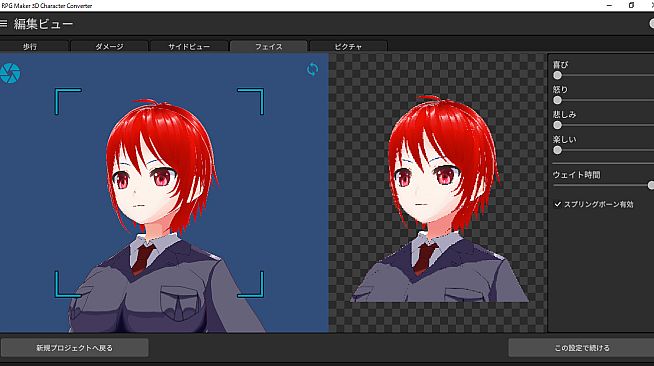Screen dimensions: 654x366
Task: Restore the window size using the title bar button
Action: point(631,5)
